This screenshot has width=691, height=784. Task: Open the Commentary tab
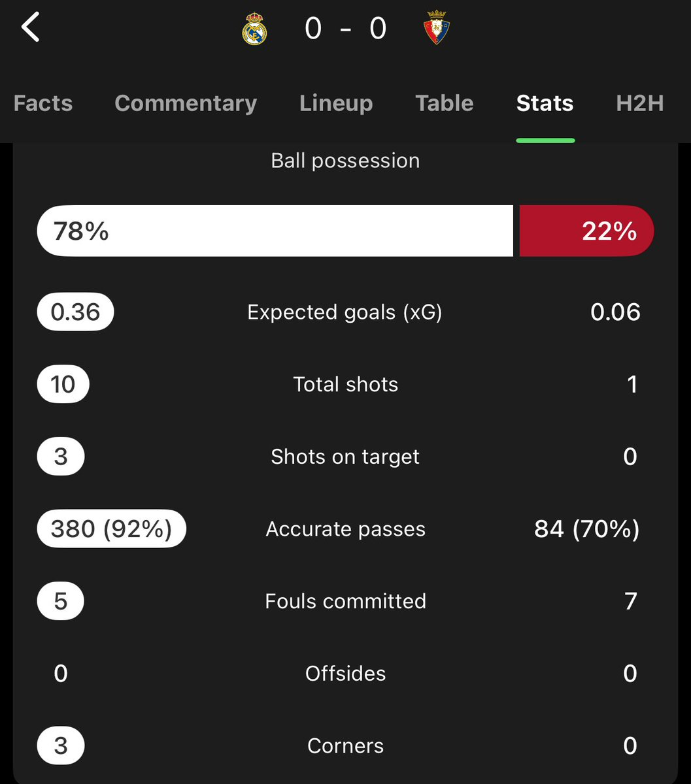pos(186,103)
